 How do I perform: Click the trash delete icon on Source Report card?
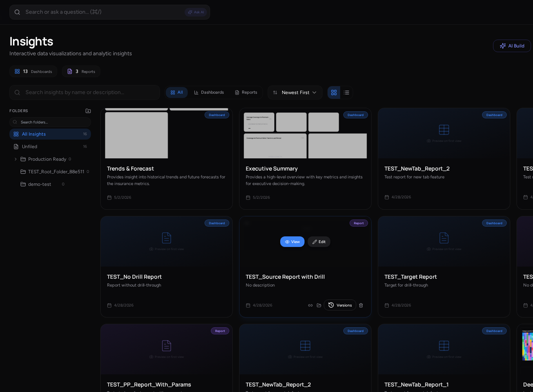pos(361,305)
